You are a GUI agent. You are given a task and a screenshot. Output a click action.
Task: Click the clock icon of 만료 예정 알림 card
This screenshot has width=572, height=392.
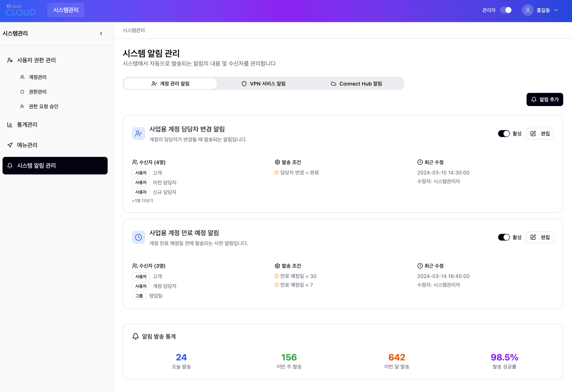click(138, 237)
